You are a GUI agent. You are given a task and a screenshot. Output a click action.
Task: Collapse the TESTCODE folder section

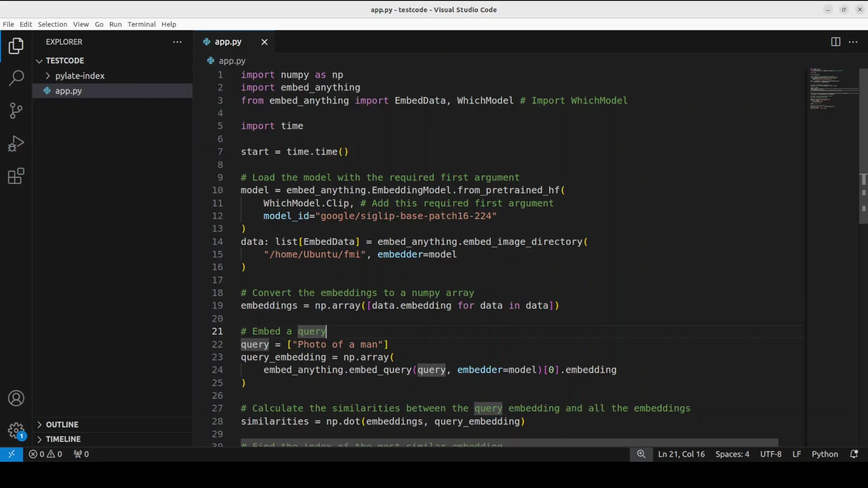pos(65,61)
